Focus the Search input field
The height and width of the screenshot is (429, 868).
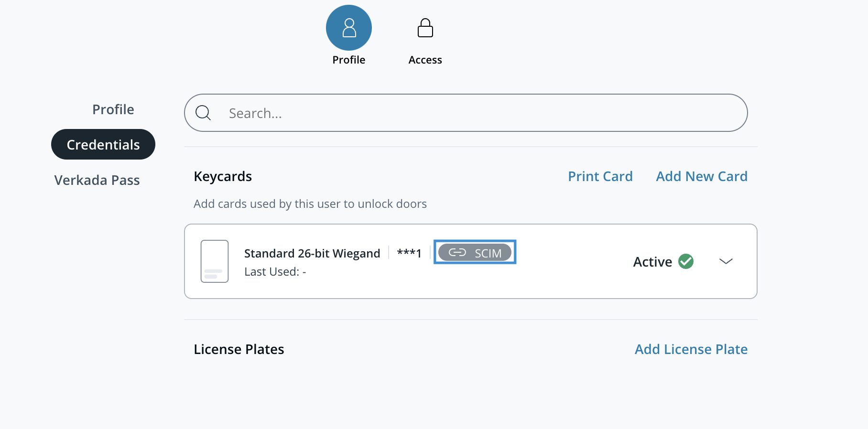(x=478, y=113)
